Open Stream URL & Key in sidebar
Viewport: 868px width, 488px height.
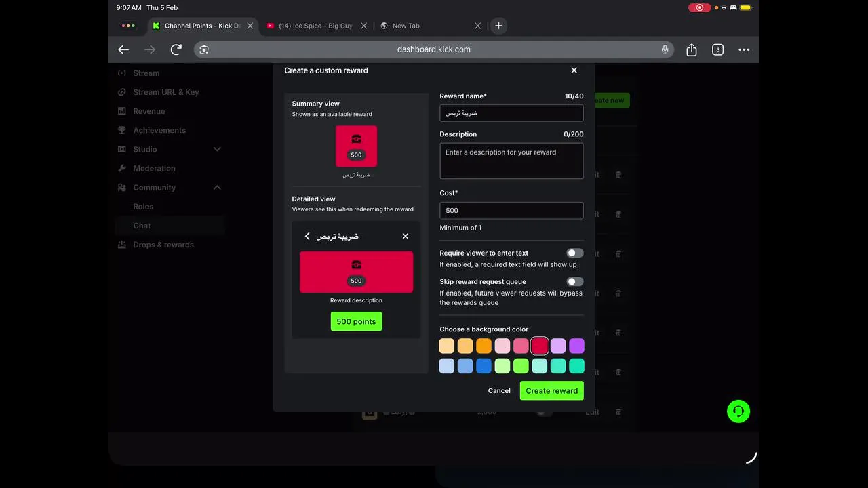166,92
